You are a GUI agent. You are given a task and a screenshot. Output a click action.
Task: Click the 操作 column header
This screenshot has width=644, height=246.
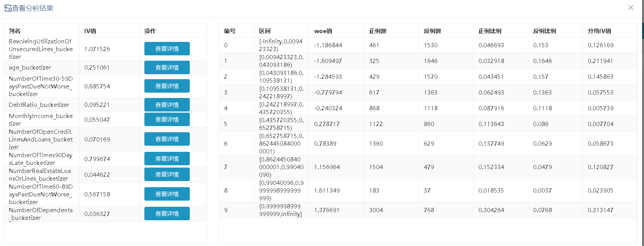(150, 31)
